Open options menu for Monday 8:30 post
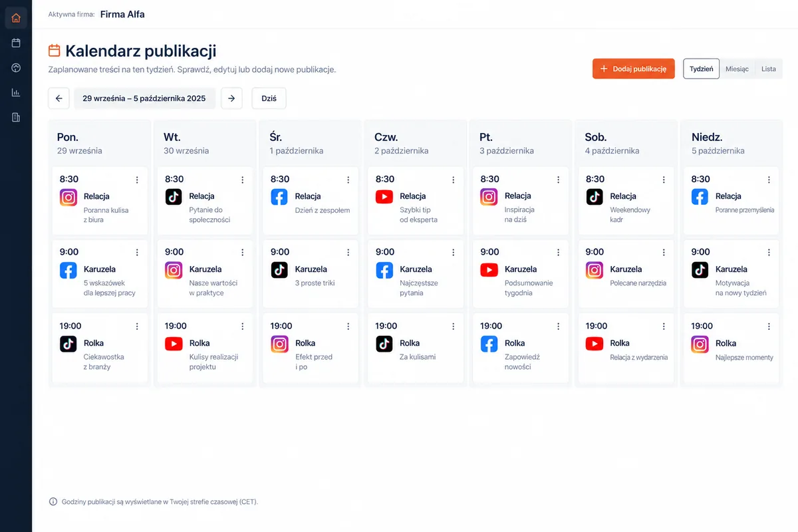798x532 pixels. [x=137, y=180]
